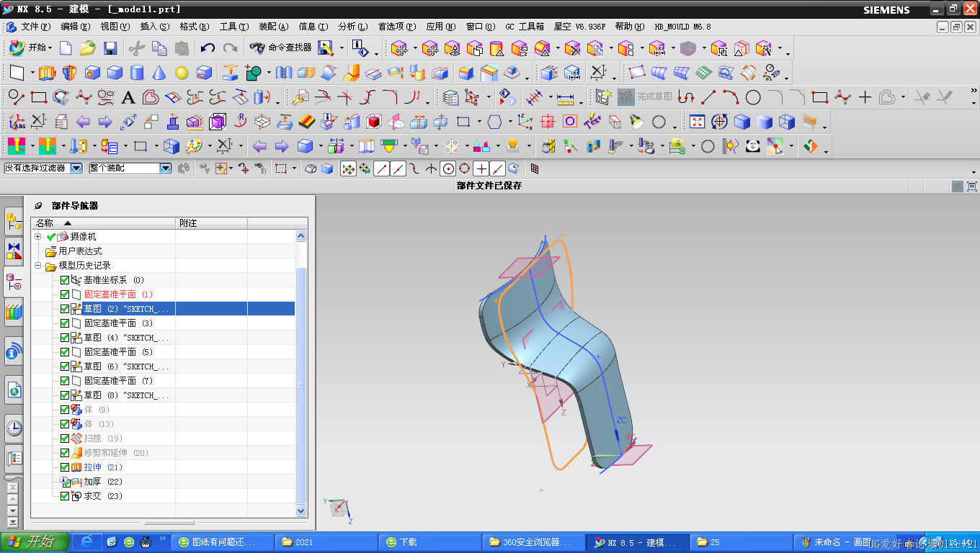This screenshot has width=980, height=553.
Task: Select the 用户表达式 tree item
Action: point(80,251)
